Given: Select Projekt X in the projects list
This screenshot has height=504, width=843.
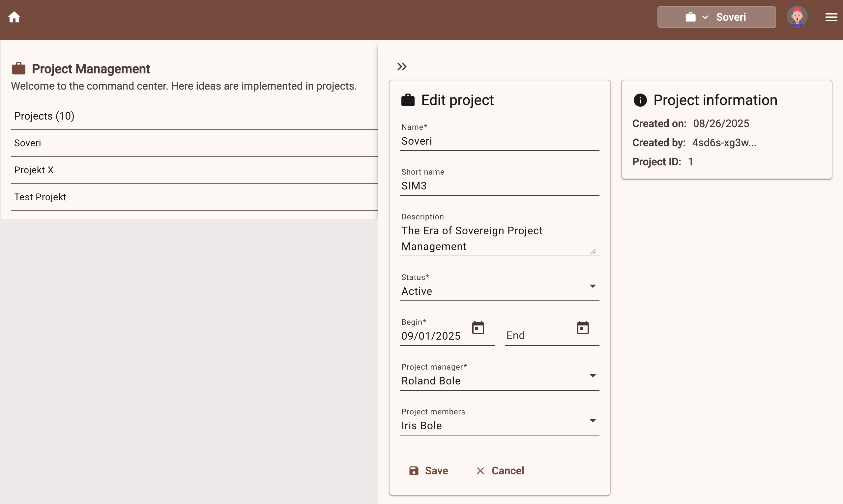Looking at the screenshot, I should pos(34,170).
